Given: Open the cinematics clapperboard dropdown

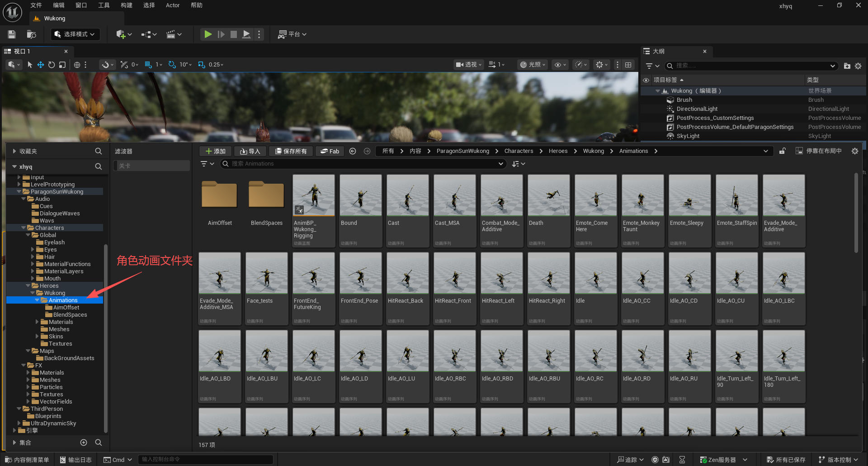Looking at the screenshot, I should [174, 34].
